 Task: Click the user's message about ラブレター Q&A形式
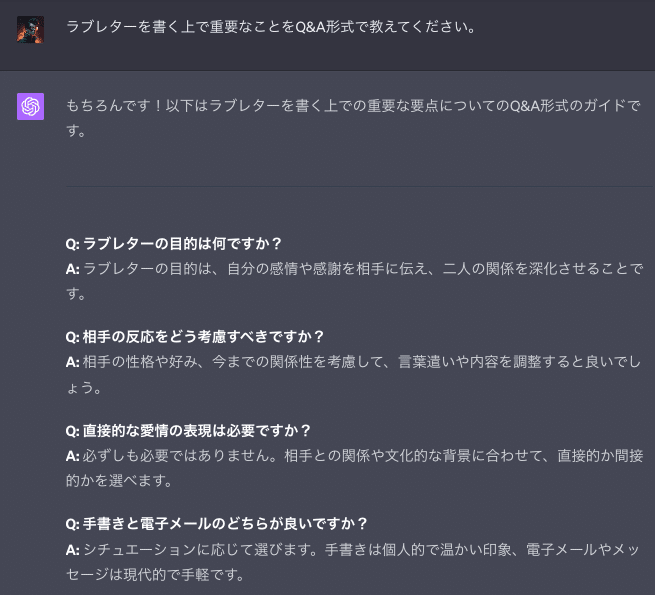[270, 26]
